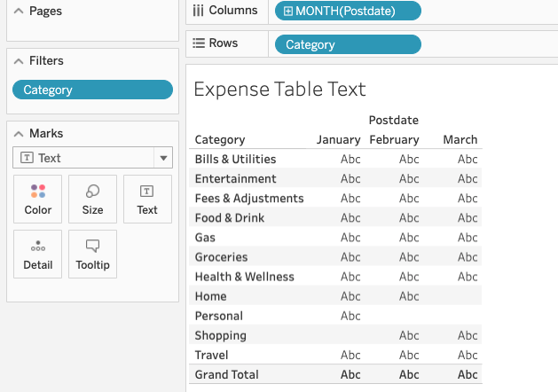Viewport: 558px width, 392px height.
Task: Select the Category field header label
Action: point(220,139)
